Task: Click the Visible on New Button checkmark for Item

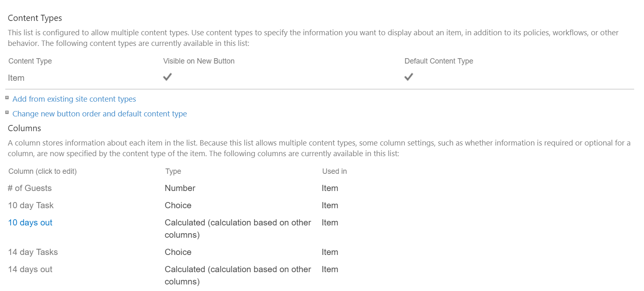Action: [167, 77]
